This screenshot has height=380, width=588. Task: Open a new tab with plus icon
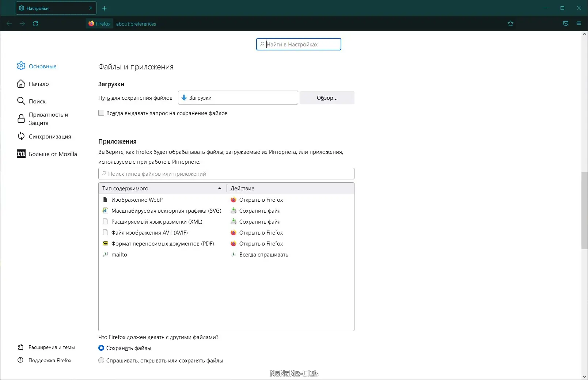coord(105,8)
